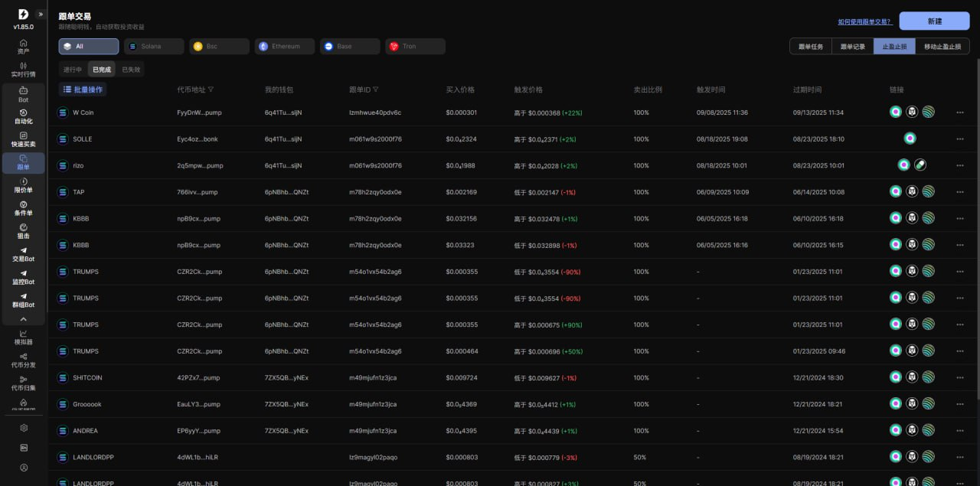Open the 狙击 sniper sidebar item

click(23, 231)
